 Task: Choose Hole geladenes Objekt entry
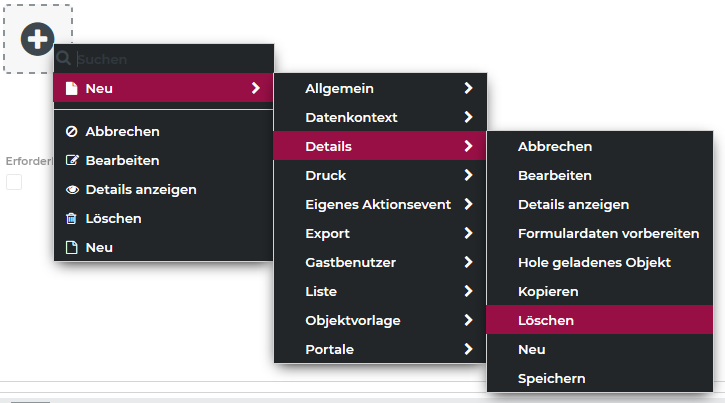pyautogui.click(x=594, y=263)
